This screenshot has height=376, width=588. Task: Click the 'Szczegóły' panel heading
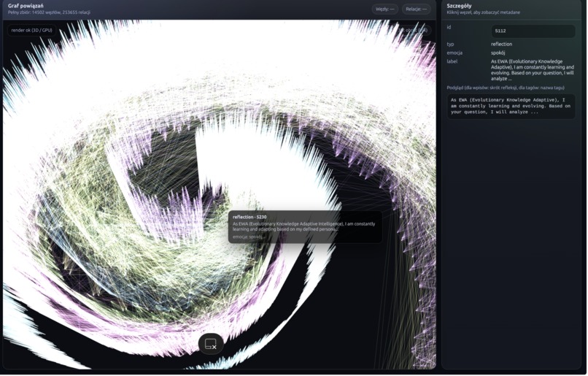point(459,6)
